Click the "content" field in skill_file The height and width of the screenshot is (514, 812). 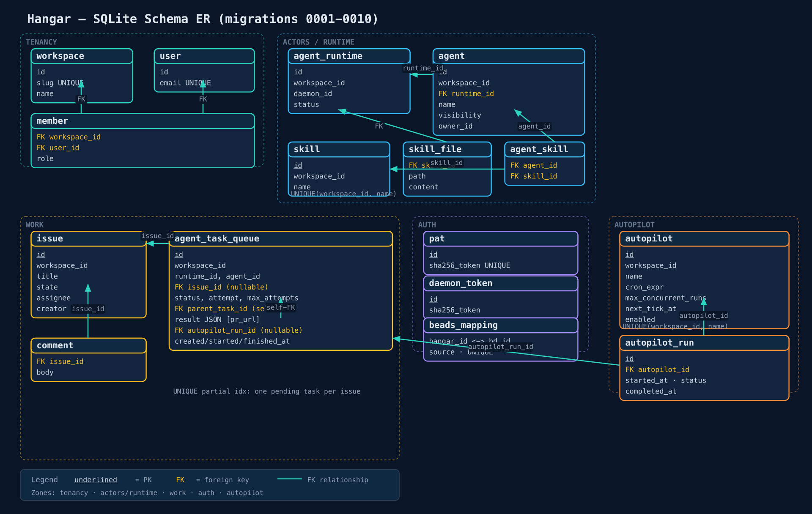point(423,187)
